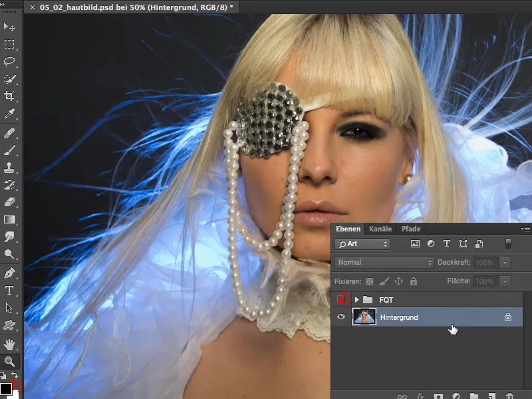Add layer style via fx icon
The width and height of the screenshot is (532, 399).
coord(420,396)
